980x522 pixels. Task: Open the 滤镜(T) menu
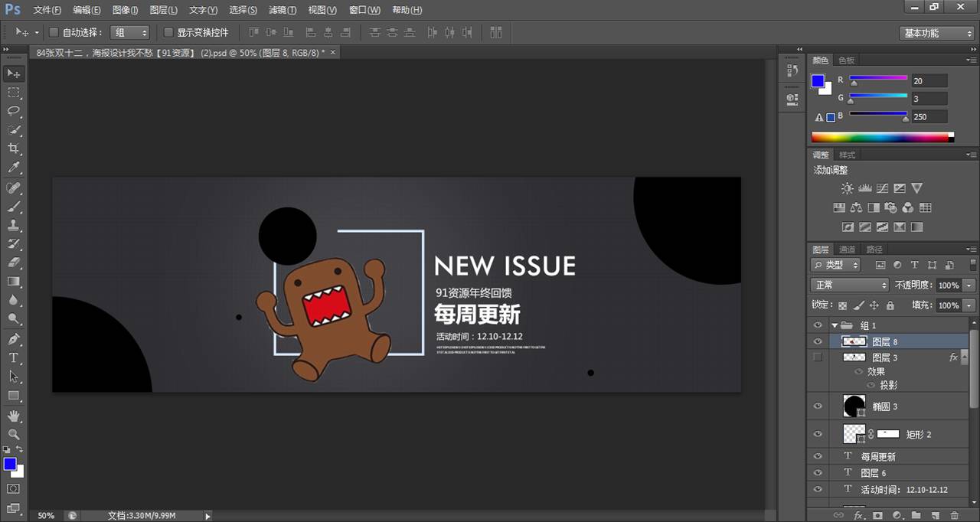tap(283, 10)
